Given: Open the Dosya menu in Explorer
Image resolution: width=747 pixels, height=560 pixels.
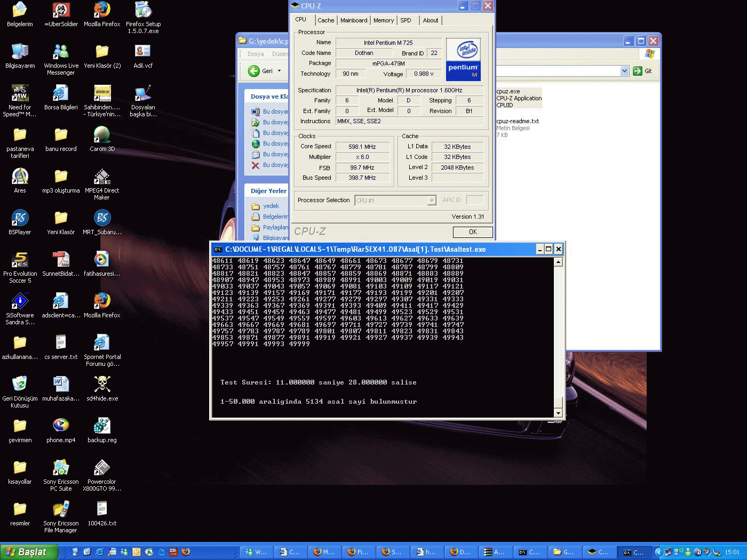Looking at the screenshot, I should click(x=256, y=54).
